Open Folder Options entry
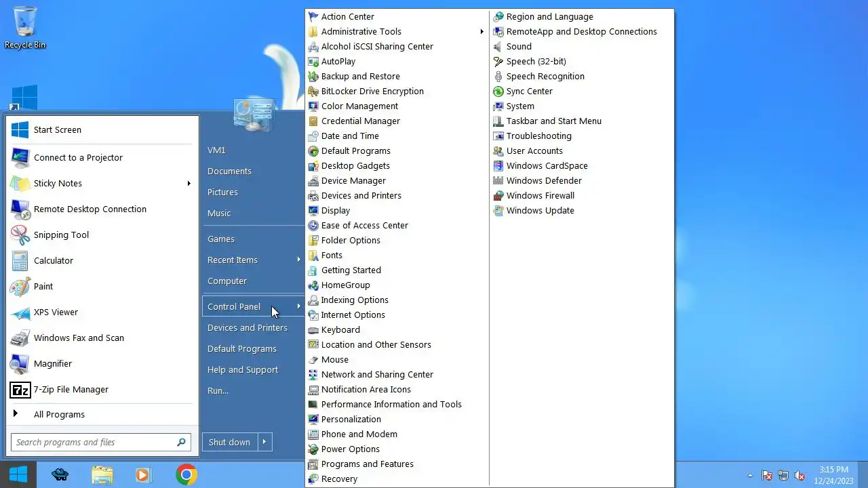868x488 pixels. (351, 240)
